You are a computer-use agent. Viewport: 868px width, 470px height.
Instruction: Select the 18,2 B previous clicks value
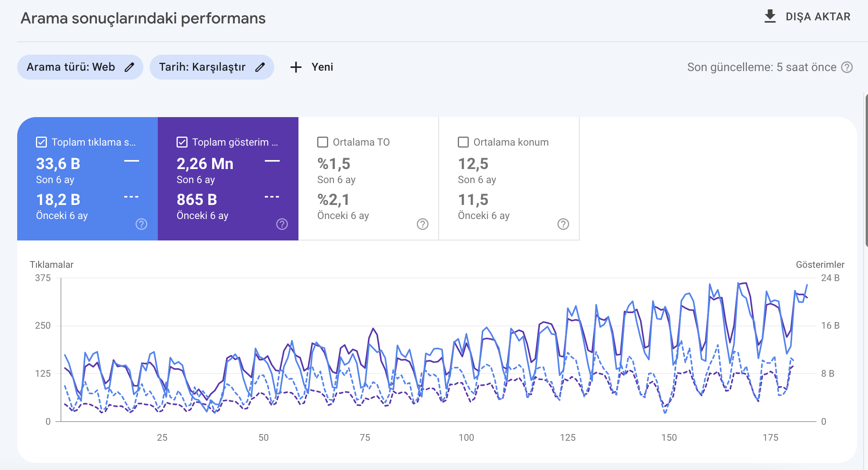click(58, 199)
